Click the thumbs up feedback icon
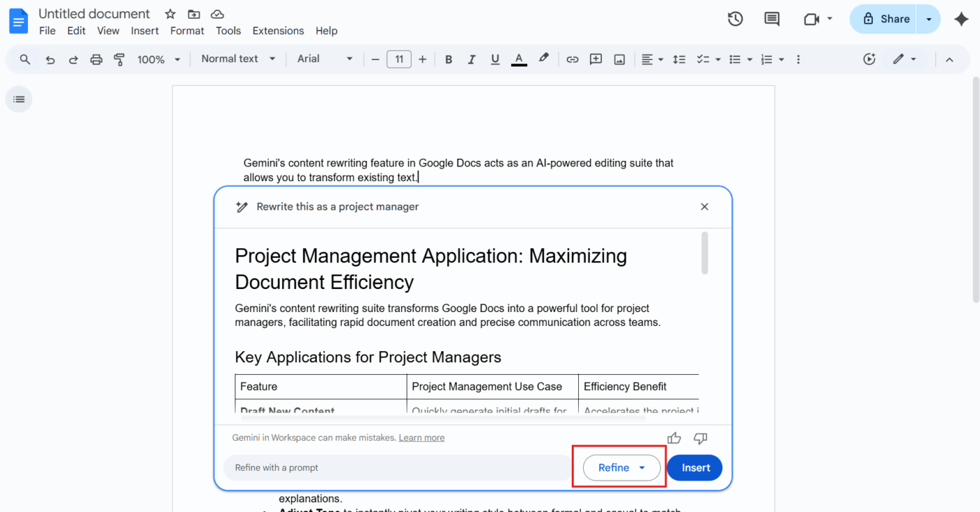Image resolution: width=980 pixels, height=512 pixels. [x=674, y=438]
